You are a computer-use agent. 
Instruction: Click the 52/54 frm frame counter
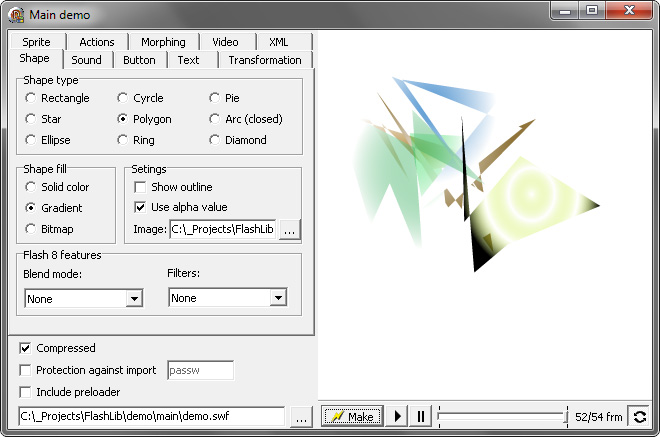tap(599, 417)
